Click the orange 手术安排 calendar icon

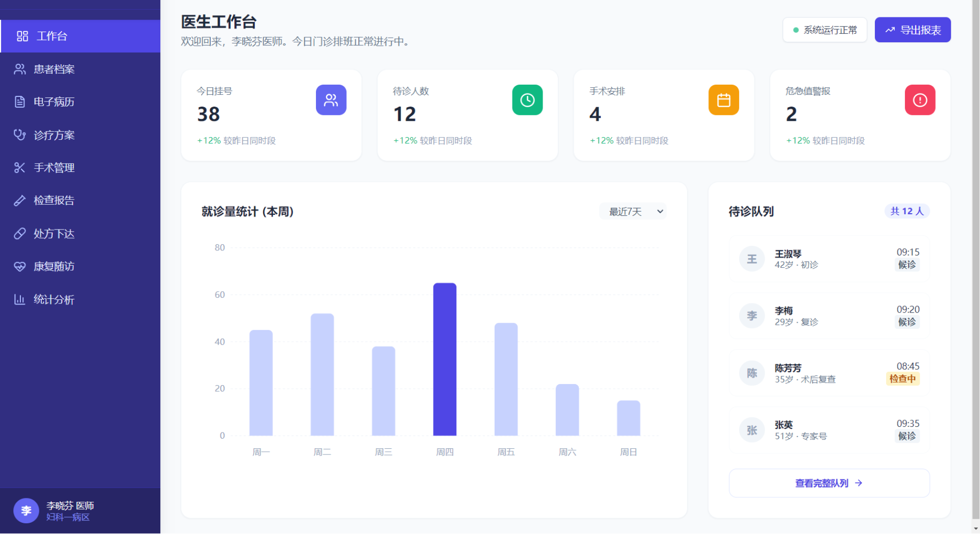(723, 100)
